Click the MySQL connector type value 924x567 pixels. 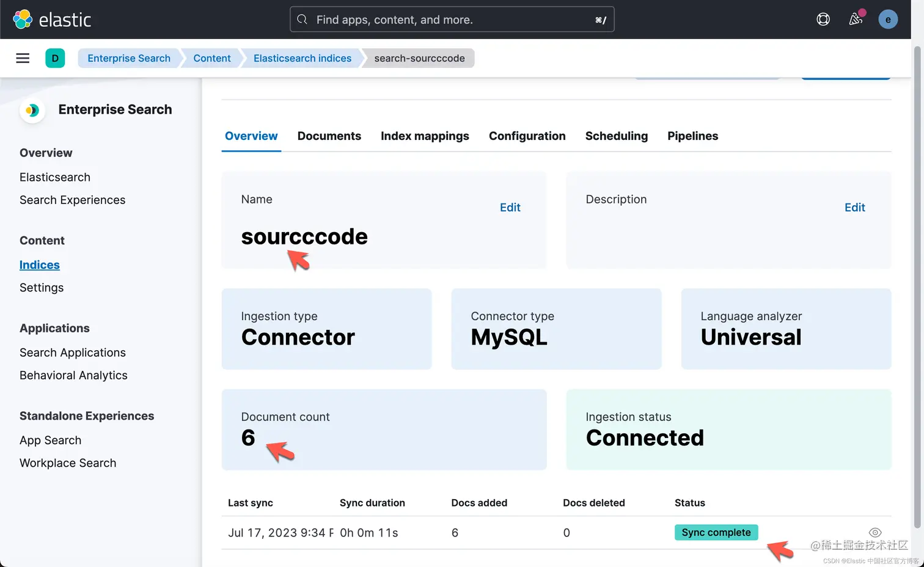click(x=509, y=337)
